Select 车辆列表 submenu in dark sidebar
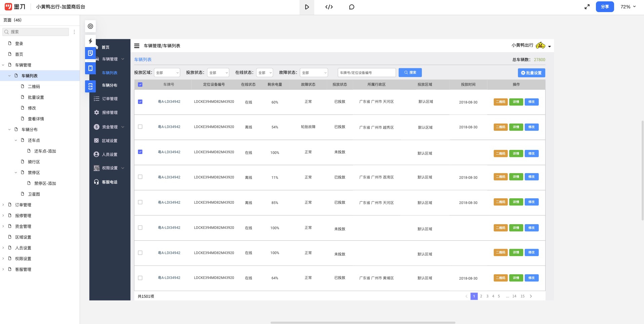The image size is (644, 324). pyautogui.click(x=110, y=73)
